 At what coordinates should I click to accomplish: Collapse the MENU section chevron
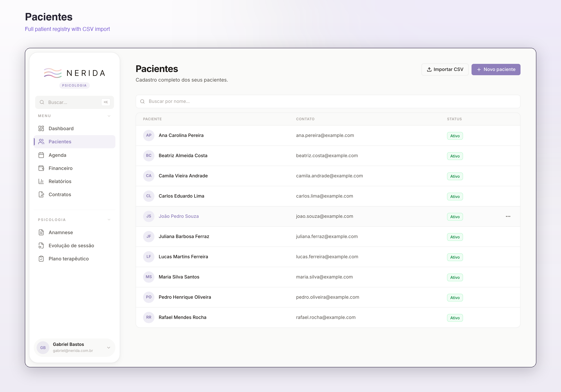click(109, 116)
